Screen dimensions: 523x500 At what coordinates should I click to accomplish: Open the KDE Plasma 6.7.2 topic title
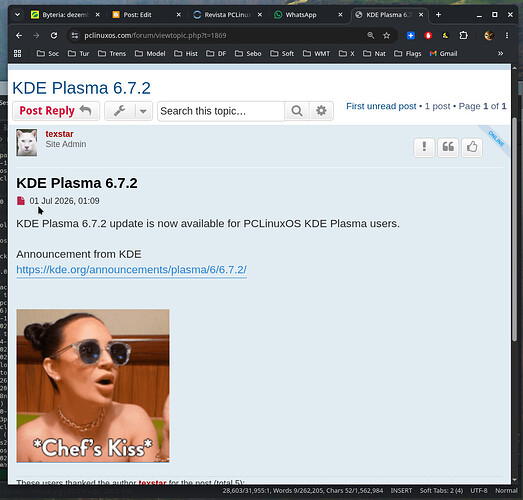(81, 88)
